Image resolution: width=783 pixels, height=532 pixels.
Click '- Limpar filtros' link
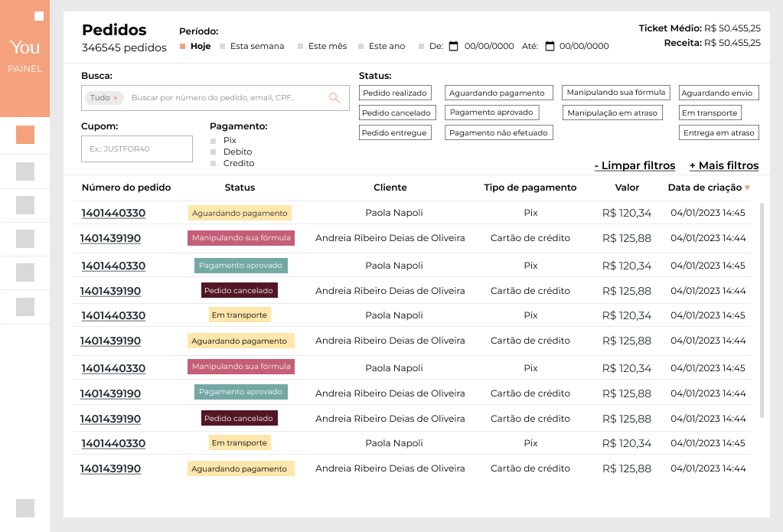[x=635, y=165]
